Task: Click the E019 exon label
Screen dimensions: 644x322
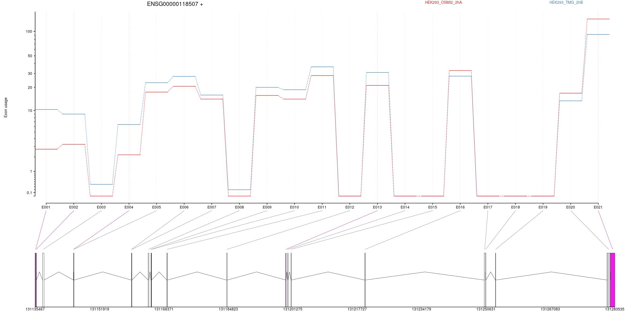Action: [543, 207]
